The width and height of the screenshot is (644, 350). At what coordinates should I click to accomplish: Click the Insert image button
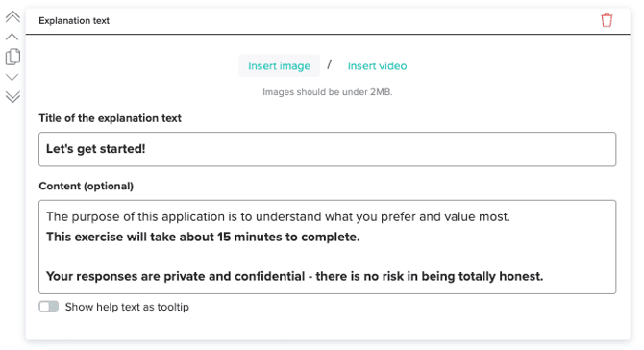pyautogui.click(x=279, y=65)
